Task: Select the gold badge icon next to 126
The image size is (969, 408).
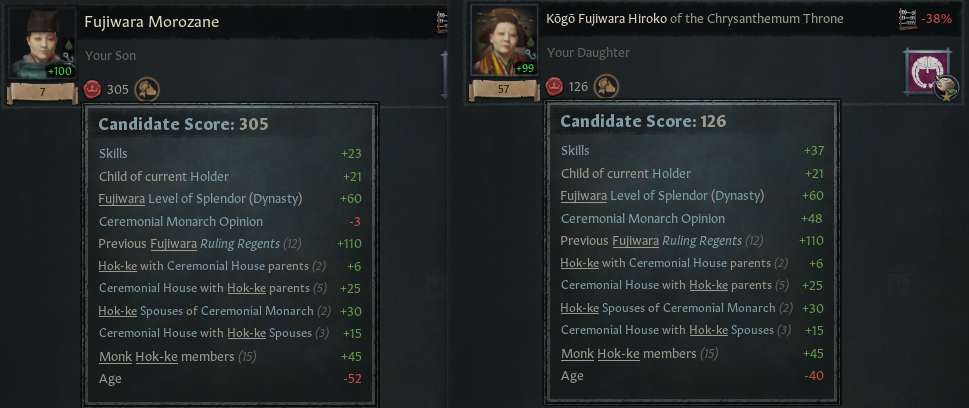Action: coord(605,87)
